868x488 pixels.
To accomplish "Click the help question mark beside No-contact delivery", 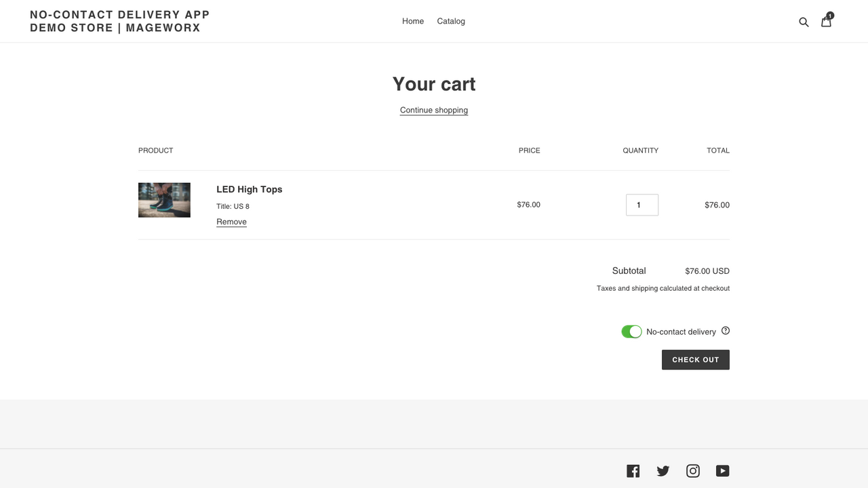I will 725,331.
